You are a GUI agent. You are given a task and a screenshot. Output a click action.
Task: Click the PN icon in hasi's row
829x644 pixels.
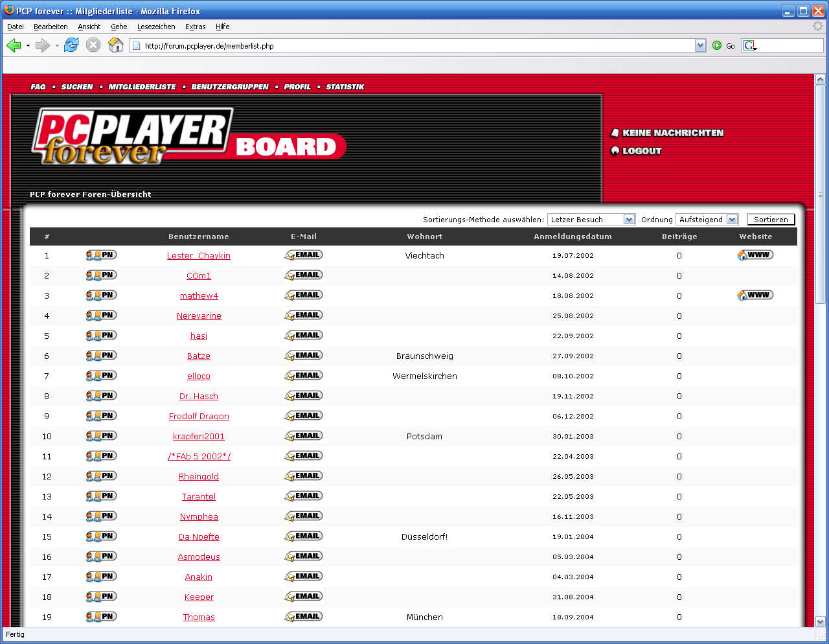101,336
